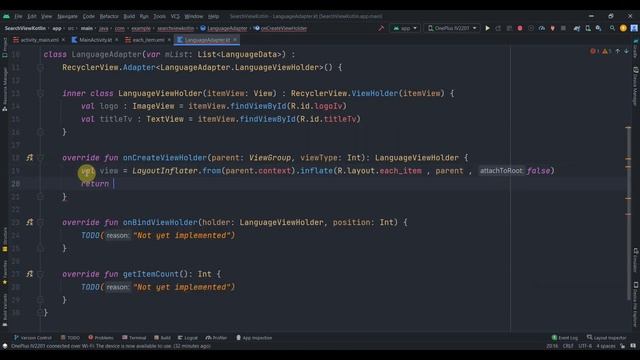The width and height of the screenshot is (640, 360).
Task: Collapse the onCreateViewHolder function fold marker
Action: coord(40,158)
